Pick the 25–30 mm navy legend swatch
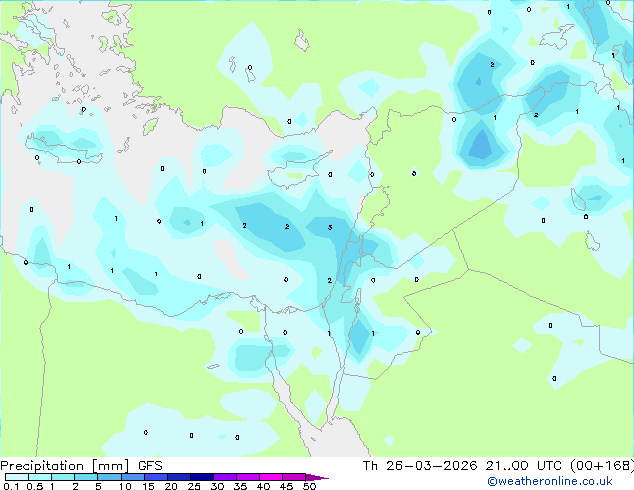Viewport: 634px width, 490px height. [x=202, y=477]
